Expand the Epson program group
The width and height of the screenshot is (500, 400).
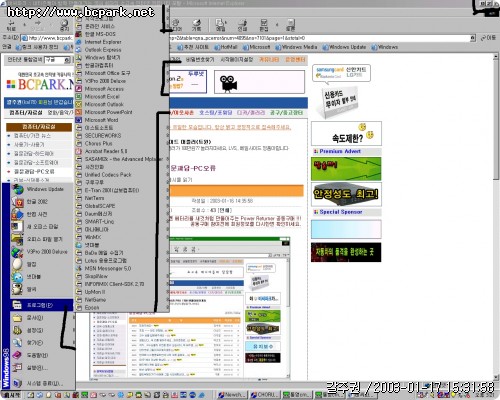tap(92, 307)
